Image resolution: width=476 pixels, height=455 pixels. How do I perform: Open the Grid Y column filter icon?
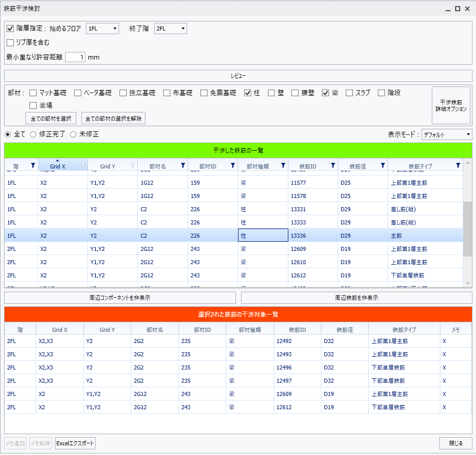(x=132, y=165)
